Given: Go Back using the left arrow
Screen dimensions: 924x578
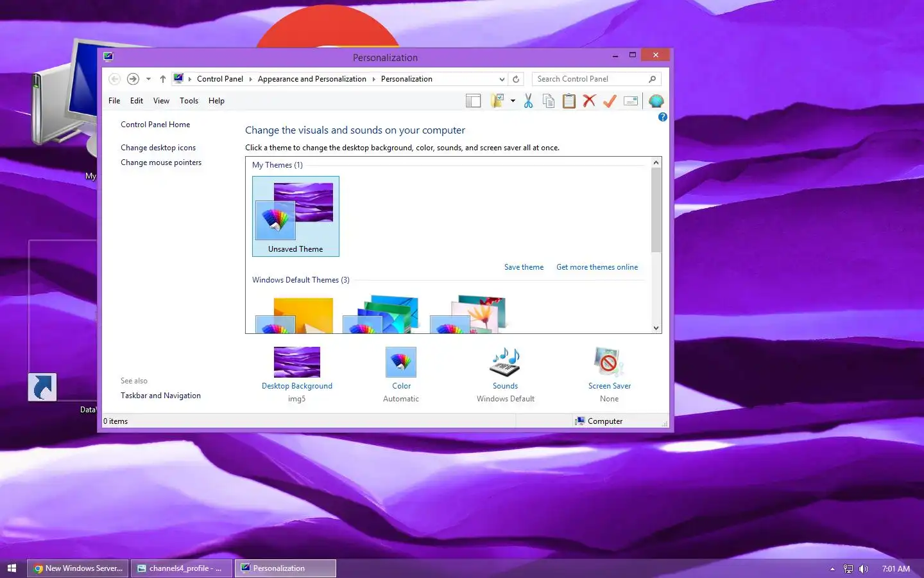Looking at the screenshot, I should [114, 79].
